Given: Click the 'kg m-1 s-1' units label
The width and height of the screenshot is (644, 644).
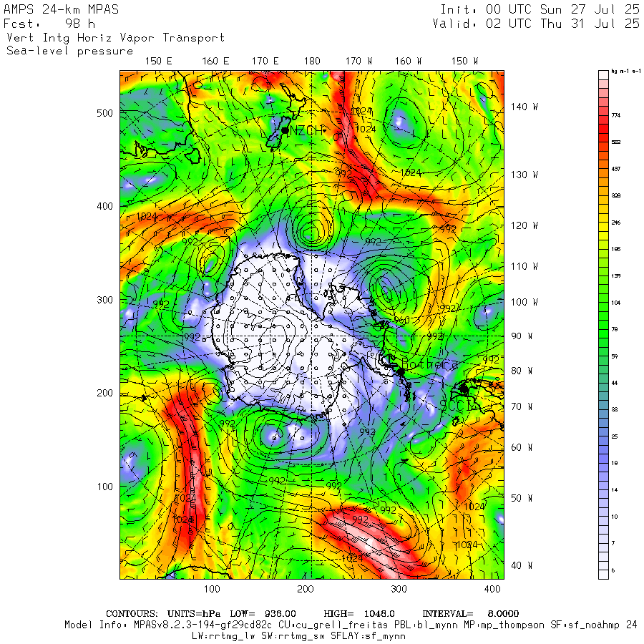Looking at the screenshot, I should click(626, 72).
